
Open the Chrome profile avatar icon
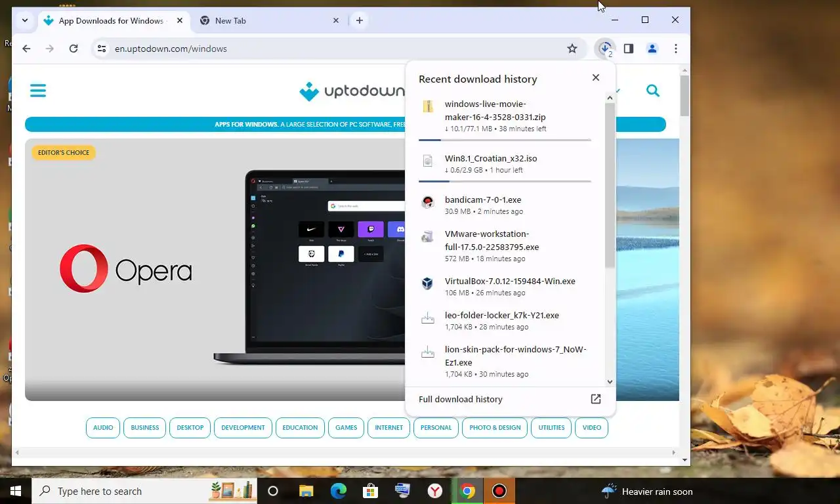652,49
